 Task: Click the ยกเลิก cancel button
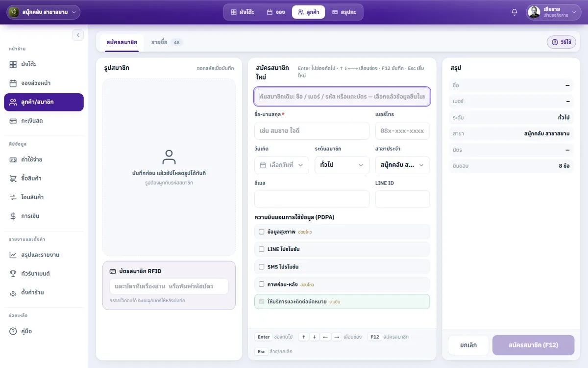tap(468, 345)
